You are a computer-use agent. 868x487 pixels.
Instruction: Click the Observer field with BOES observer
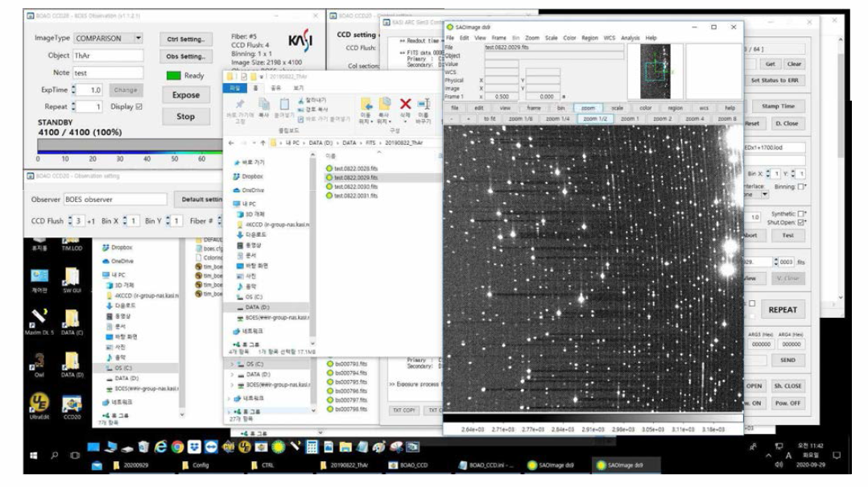(x=115, y=200)
